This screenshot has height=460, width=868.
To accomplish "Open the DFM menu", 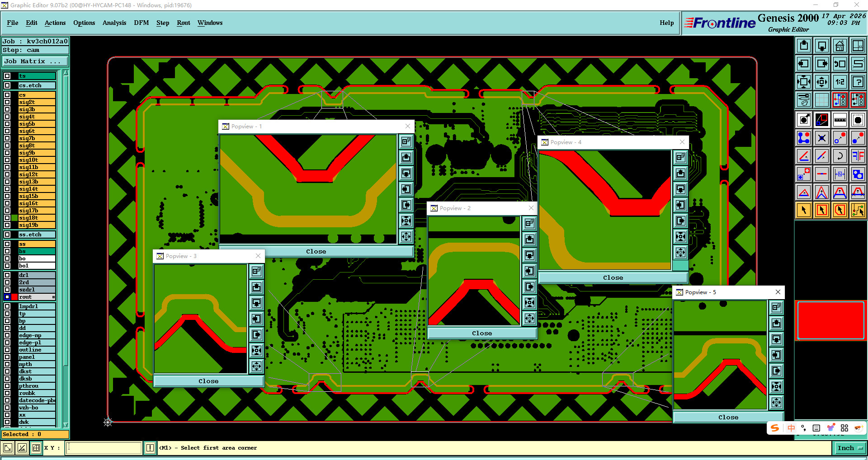I will click(141, 23).
